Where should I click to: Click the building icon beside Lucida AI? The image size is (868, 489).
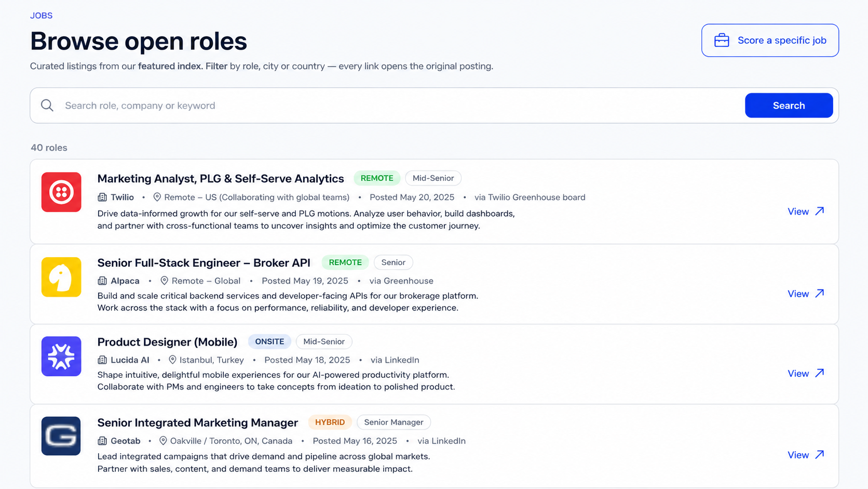pos(102,360)
